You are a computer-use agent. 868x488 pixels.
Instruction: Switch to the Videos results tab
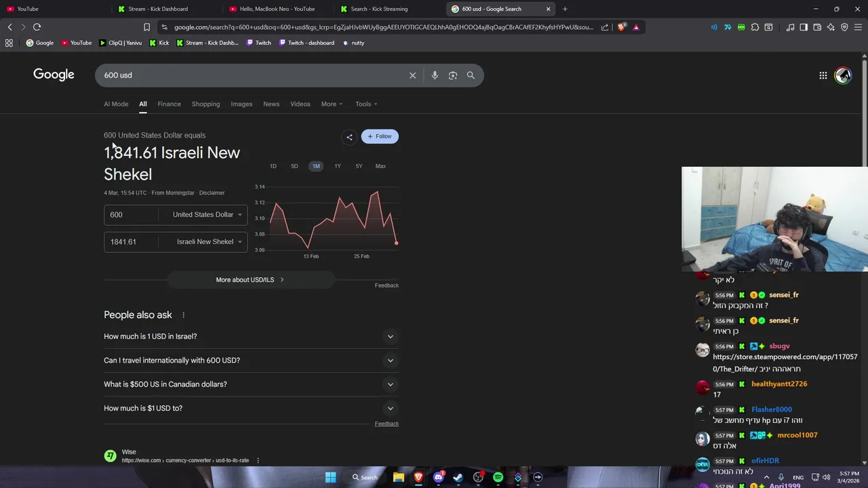pos(300,104)
